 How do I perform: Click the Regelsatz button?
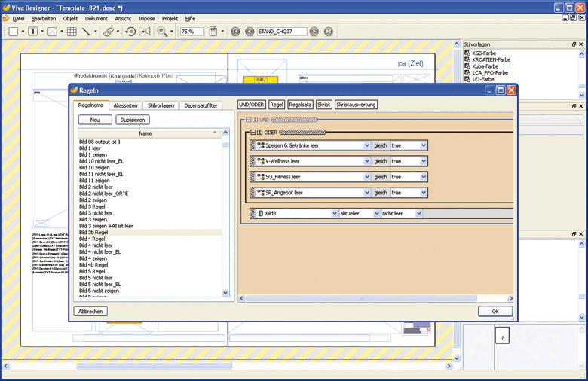coord(301,105)
